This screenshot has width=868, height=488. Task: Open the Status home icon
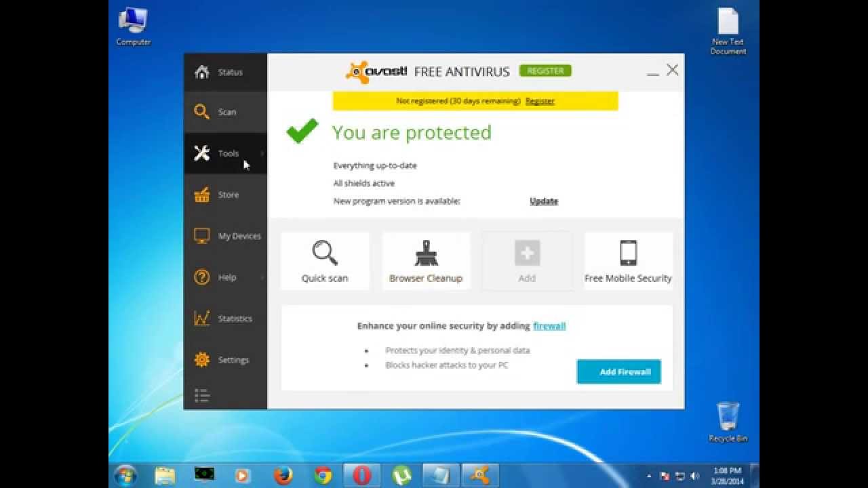201,72
